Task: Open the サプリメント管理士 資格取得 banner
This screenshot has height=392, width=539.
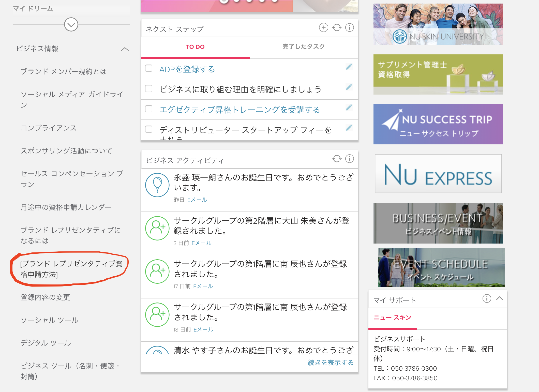Action: (x=438, y=74)
